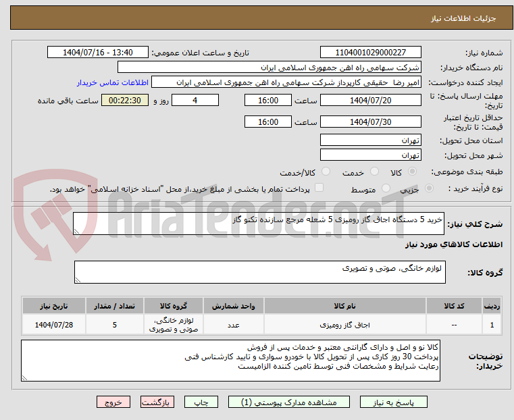
Task: Open مشاهده مدارک پیوستی (1) button
Action: [x=289, y=402]
